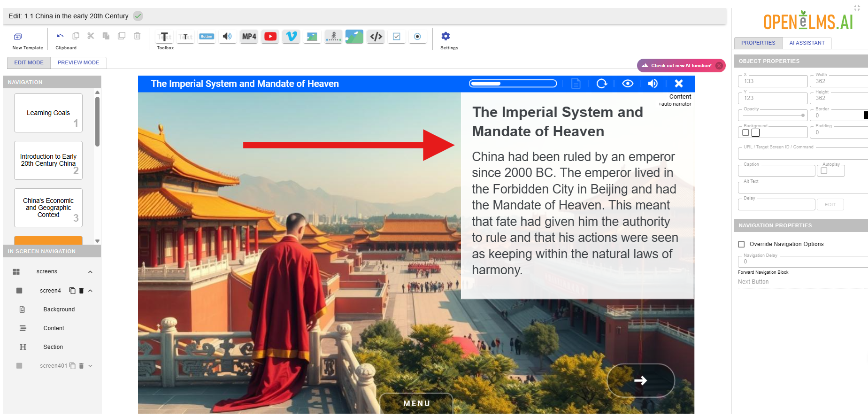
Task: Add a radio button element from Toolbox
Action: (x=417, y=36)
